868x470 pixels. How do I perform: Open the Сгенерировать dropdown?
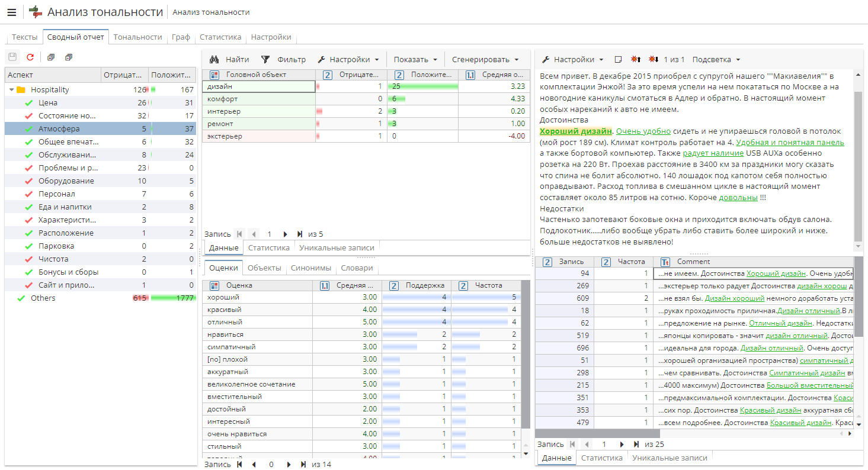pos(485,59)
